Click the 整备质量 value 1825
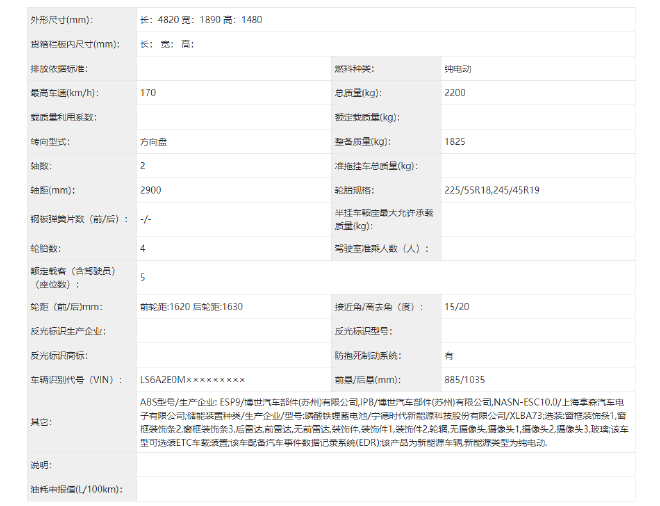Screen dimensions: 660x506 (454, 142)
